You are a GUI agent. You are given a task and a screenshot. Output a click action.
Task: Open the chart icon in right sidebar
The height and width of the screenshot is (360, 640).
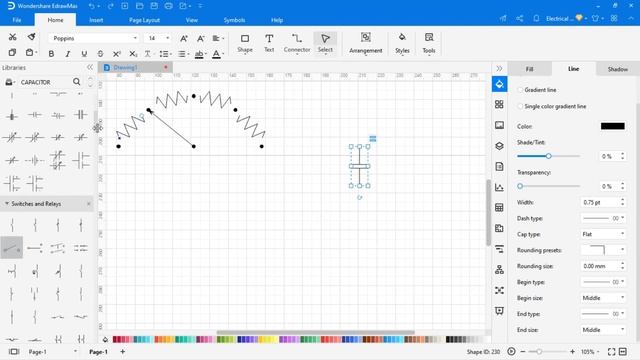click(499, 187)
